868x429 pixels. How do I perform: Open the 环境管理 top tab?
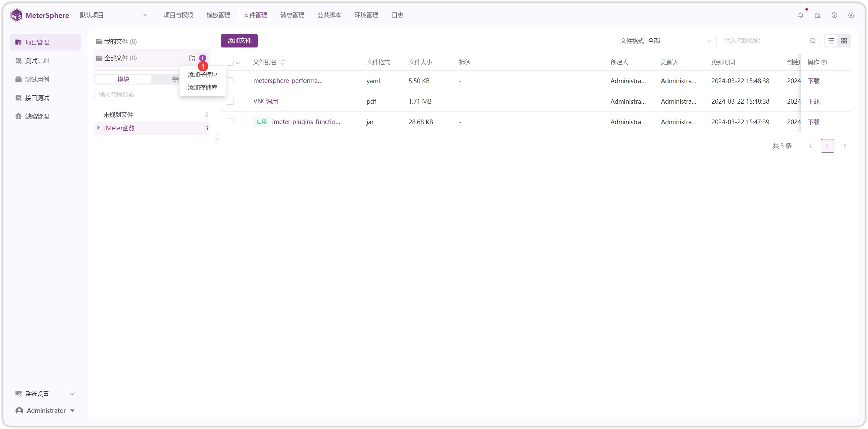point(366,15)
